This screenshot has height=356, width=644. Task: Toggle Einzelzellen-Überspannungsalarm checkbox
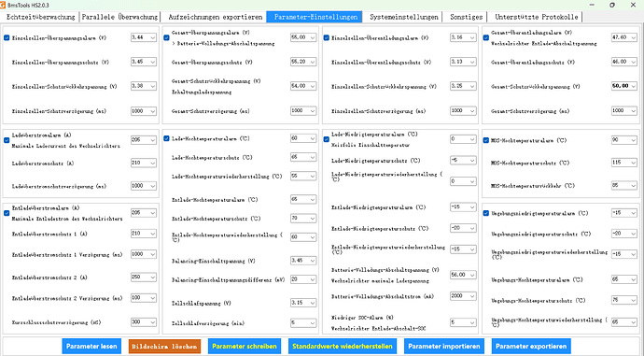[x=7, y=37]
